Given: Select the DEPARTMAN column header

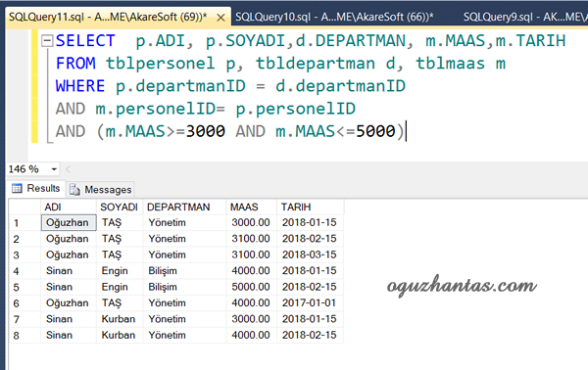Looking at the screenshot, I should point(184,208).
